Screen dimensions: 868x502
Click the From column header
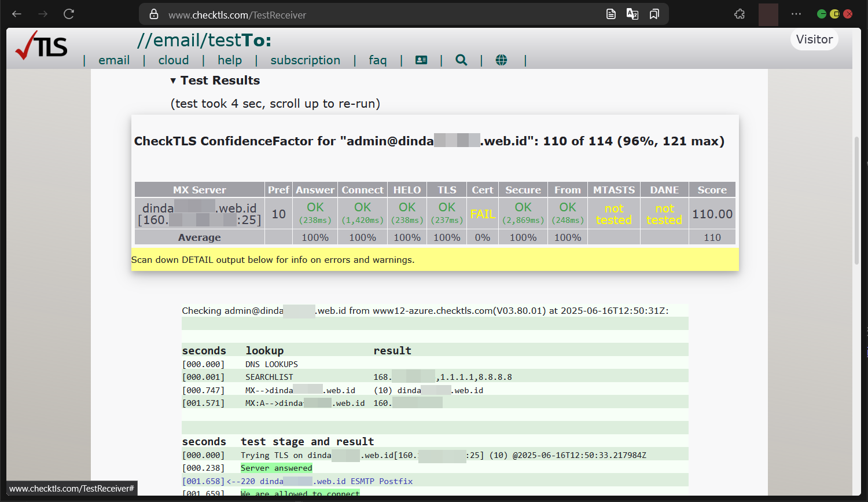(x=568, y=190)
